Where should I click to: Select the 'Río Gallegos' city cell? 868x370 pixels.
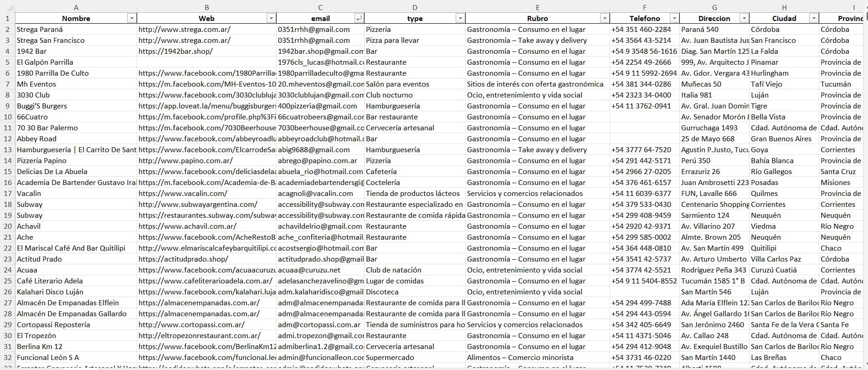click(x=784, y=171)
